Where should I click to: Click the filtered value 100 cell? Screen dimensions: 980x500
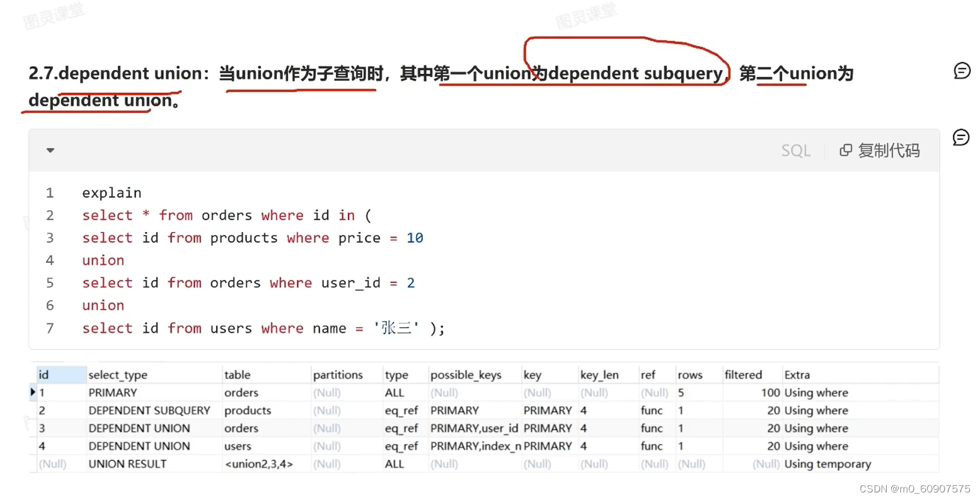[752, 392]
